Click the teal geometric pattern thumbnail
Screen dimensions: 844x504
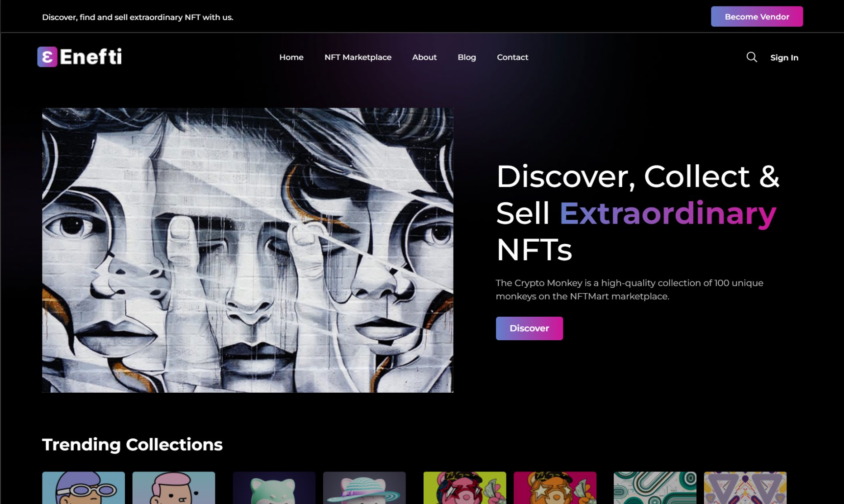click(655, 488)
